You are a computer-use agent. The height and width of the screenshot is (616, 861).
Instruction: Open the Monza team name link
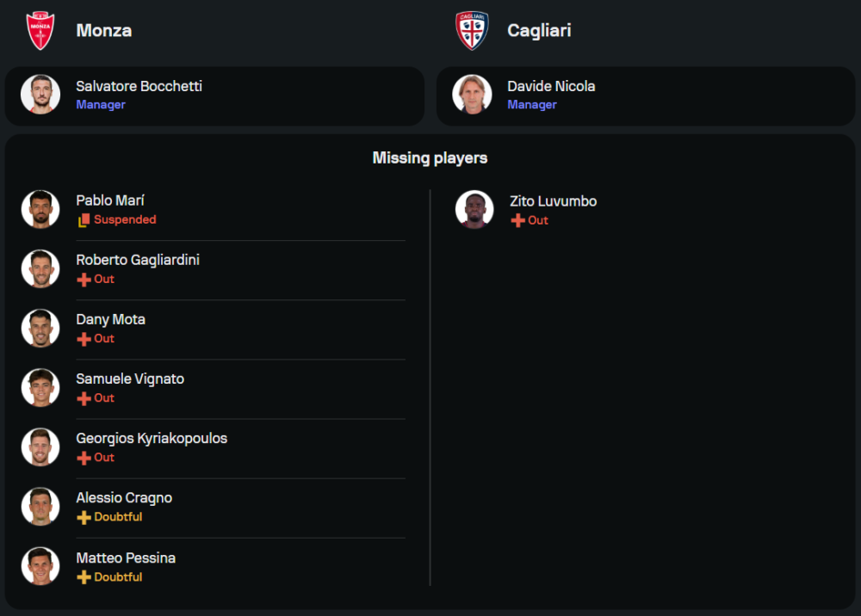[104, 31]
